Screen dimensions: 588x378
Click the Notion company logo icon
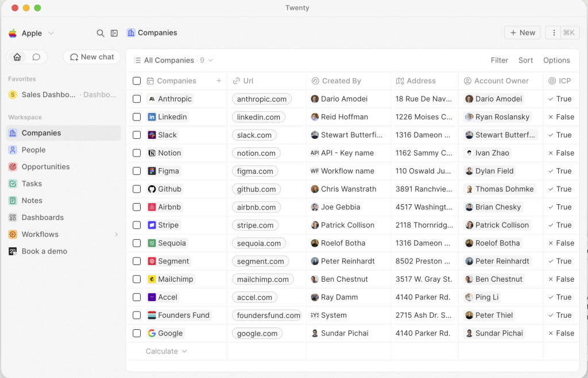(152, 153)
